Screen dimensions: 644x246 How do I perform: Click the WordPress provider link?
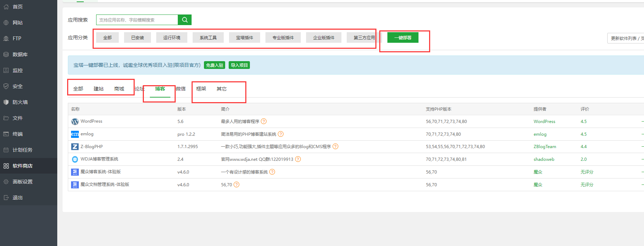(x=544, y=121)
